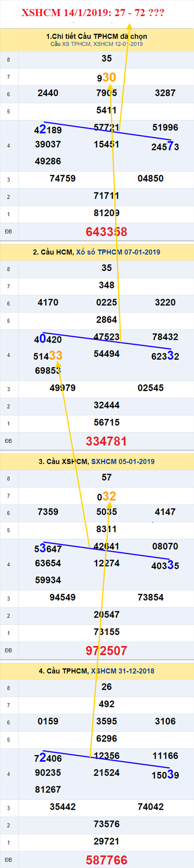Click the number 47523
Viewport: 194px width, 868px height.
[x=107, y=337]
